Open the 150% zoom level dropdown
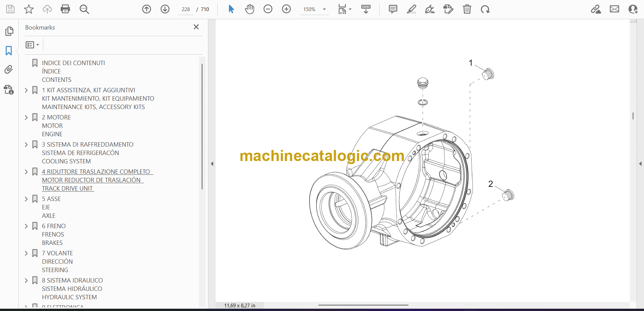 324,9
